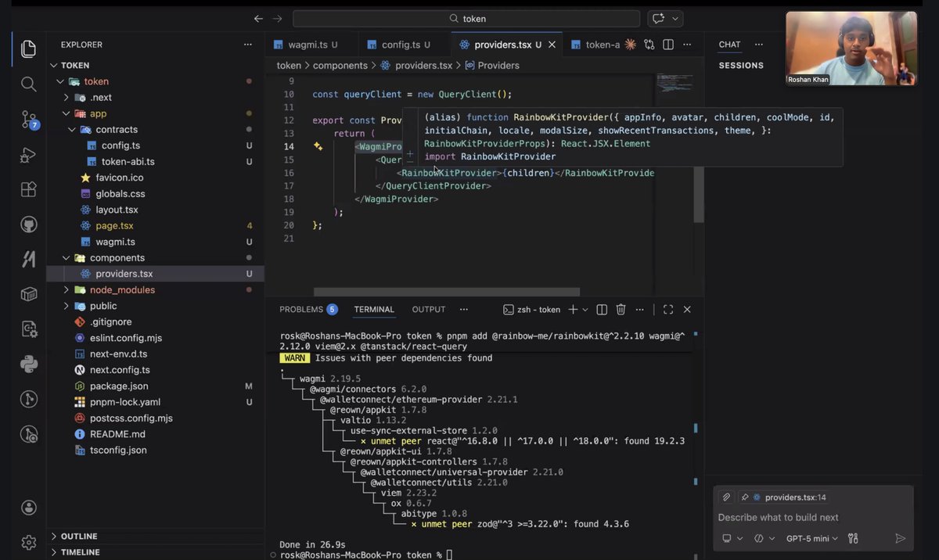Select the TERMINAL panel tab

tap(374, 310)
